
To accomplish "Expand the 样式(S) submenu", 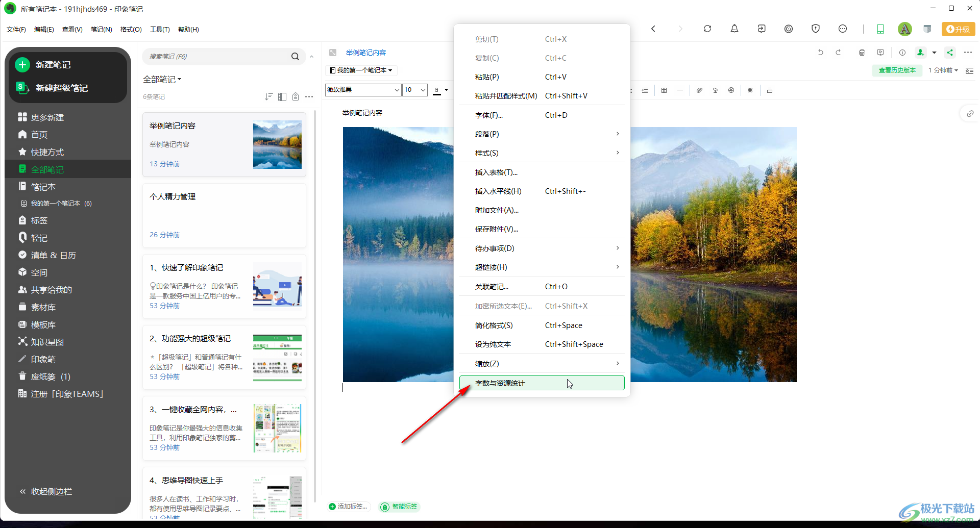I will coord(542,153).
